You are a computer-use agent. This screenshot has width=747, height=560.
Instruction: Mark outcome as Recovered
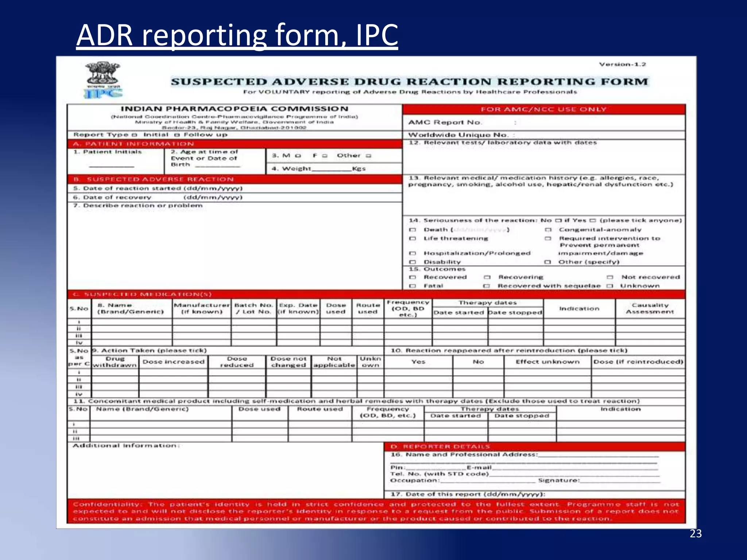(x=413, y=277)
